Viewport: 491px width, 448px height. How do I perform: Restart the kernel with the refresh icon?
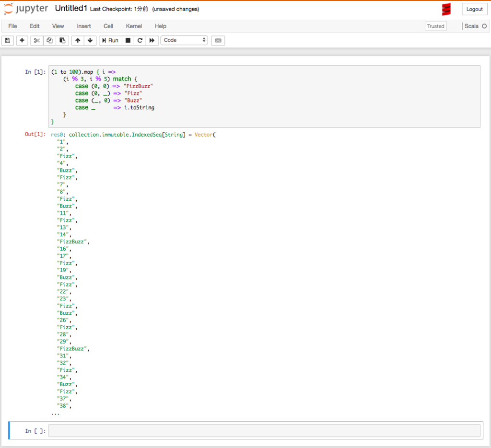click(x=139, y=40)
